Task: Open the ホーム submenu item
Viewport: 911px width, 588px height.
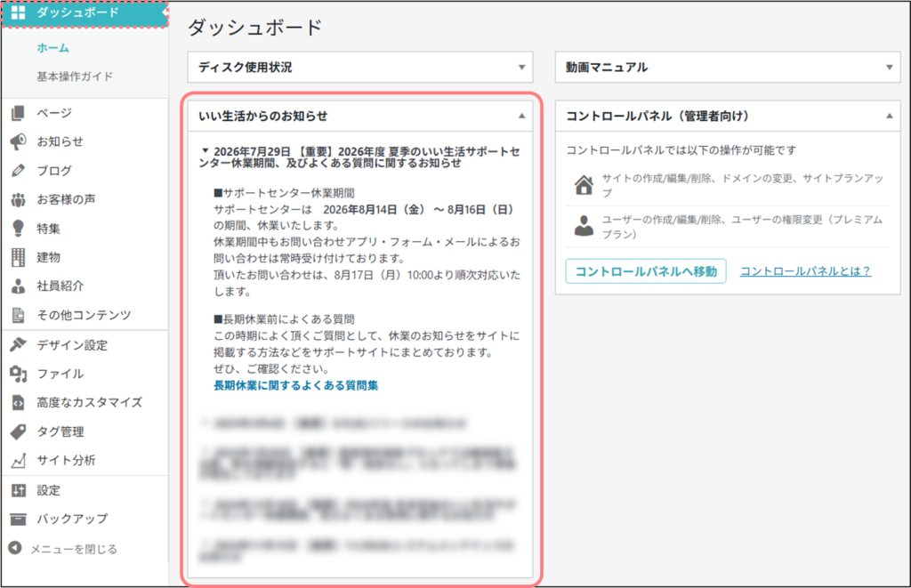Action: (52, 48)
